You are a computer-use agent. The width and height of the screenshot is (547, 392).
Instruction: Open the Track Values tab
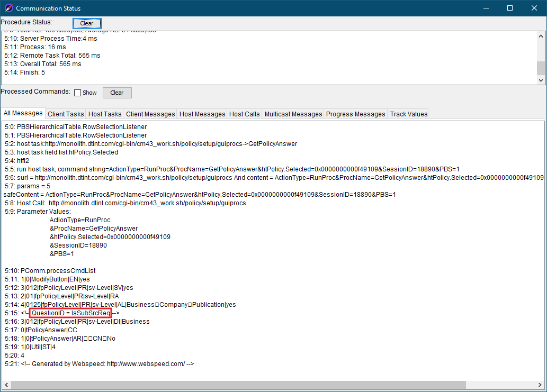[408, 114]
